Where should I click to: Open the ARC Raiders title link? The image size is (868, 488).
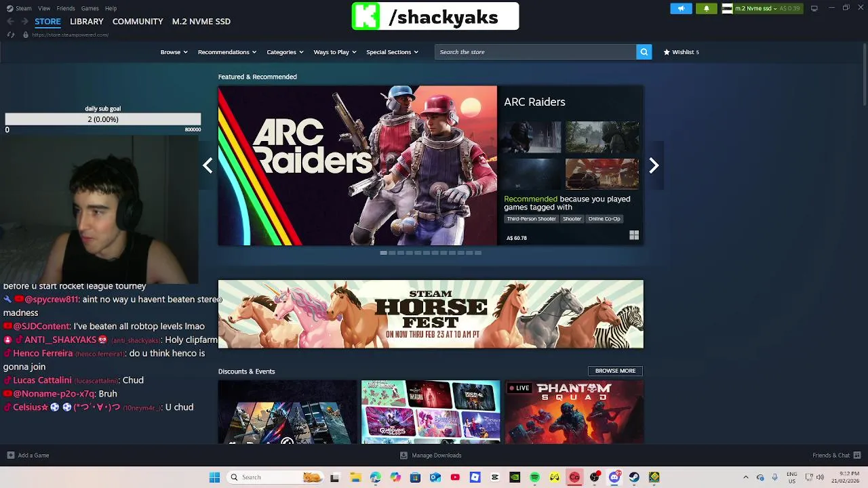point(534,102)
